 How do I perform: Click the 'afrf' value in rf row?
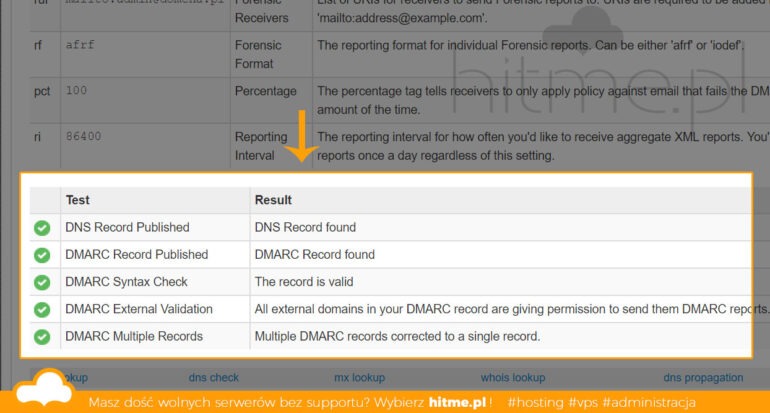point(80,45)
